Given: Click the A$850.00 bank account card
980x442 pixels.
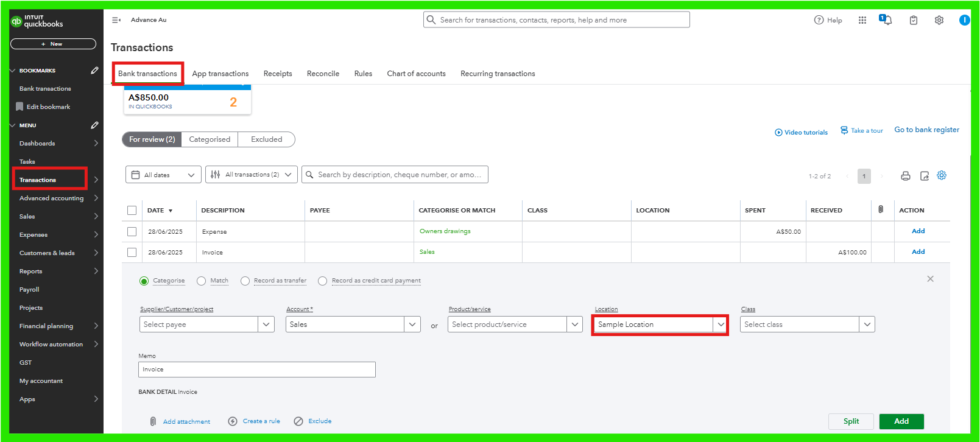Looking at the screenshot, I should pos(188,99).
